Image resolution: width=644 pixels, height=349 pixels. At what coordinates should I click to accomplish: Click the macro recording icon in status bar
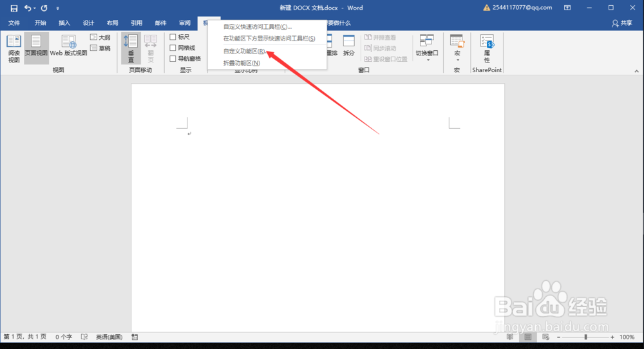pos(135,337)
